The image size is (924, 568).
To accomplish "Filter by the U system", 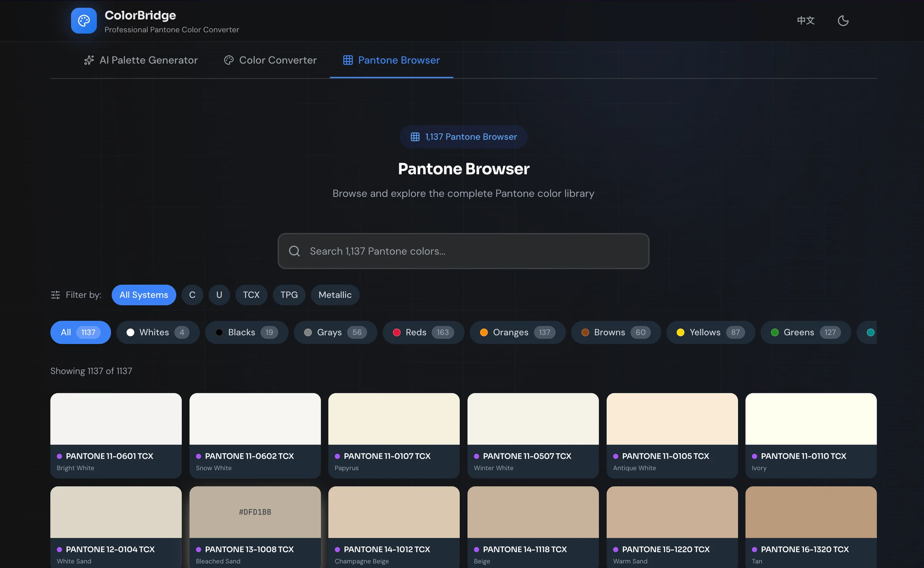I will [x=219, y=295].
